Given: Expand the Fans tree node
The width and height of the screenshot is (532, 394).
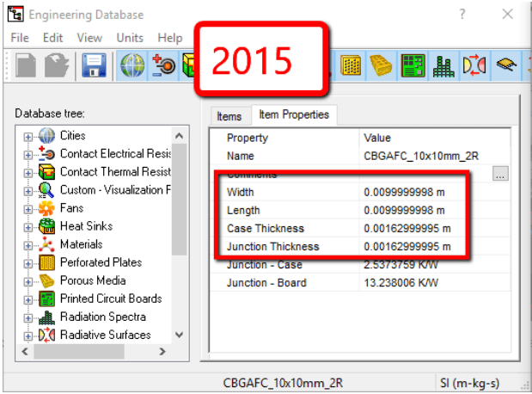Looking at the screenshot, I should point(28,208).
